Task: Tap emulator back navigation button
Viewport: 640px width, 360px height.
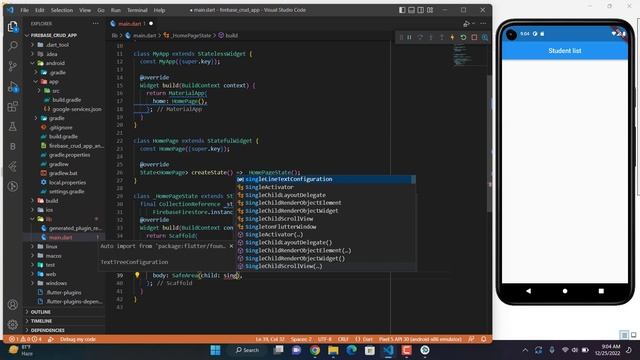Action: (529, 291)
